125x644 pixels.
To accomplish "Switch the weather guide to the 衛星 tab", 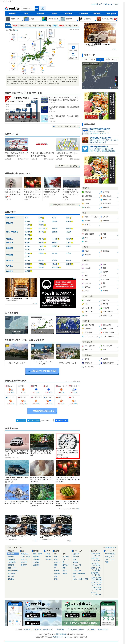I will tap(86, 59).
